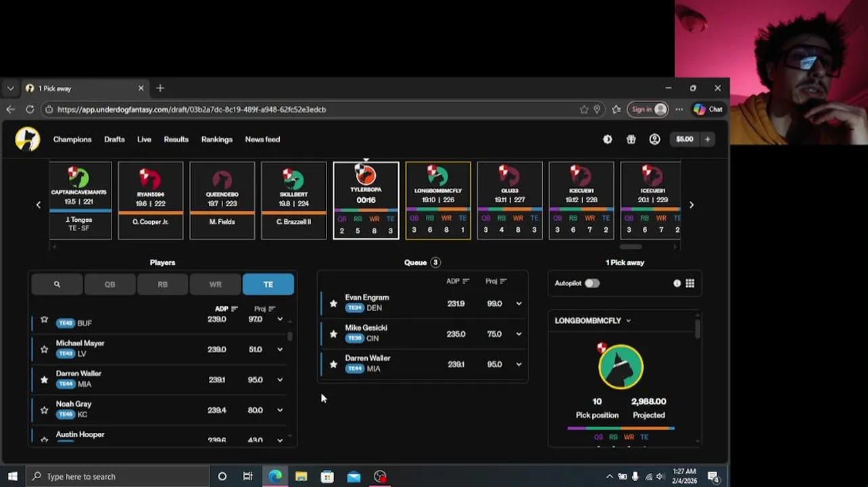Open Microsoft Store from the taskbar
868x487 pixels.
[x=327, y=476]
